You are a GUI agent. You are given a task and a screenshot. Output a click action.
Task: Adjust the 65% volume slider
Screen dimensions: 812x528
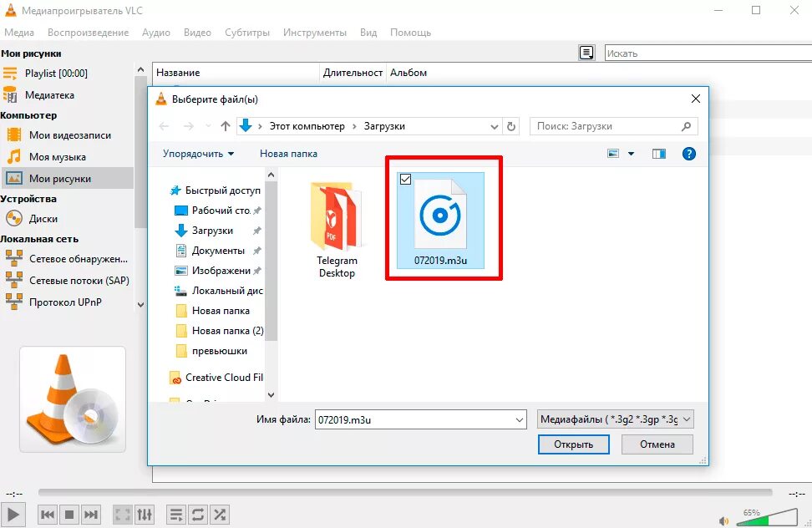767,518
